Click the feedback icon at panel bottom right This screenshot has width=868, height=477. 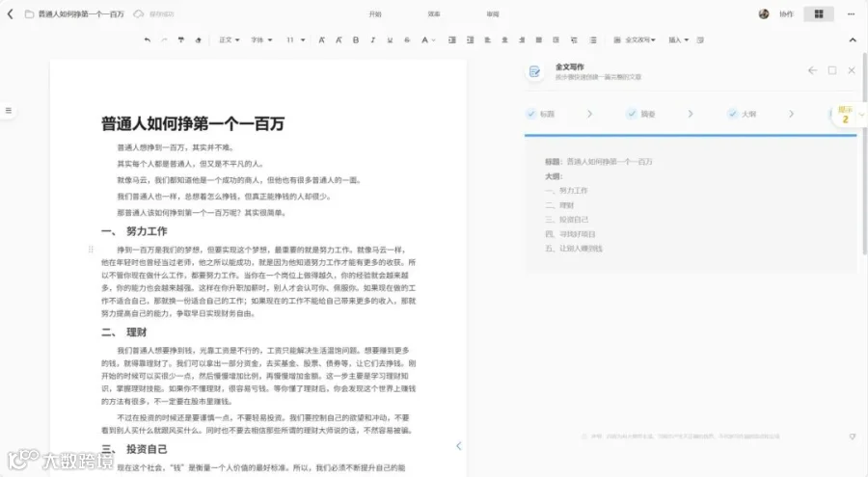853,437
